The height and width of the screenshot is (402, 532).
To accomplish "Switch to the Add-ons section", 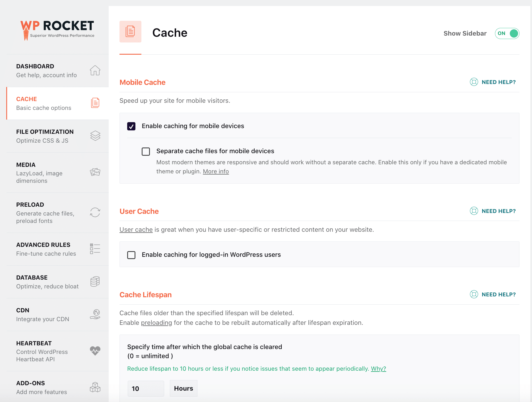I will pyautogui.click(x=42, y=387).
